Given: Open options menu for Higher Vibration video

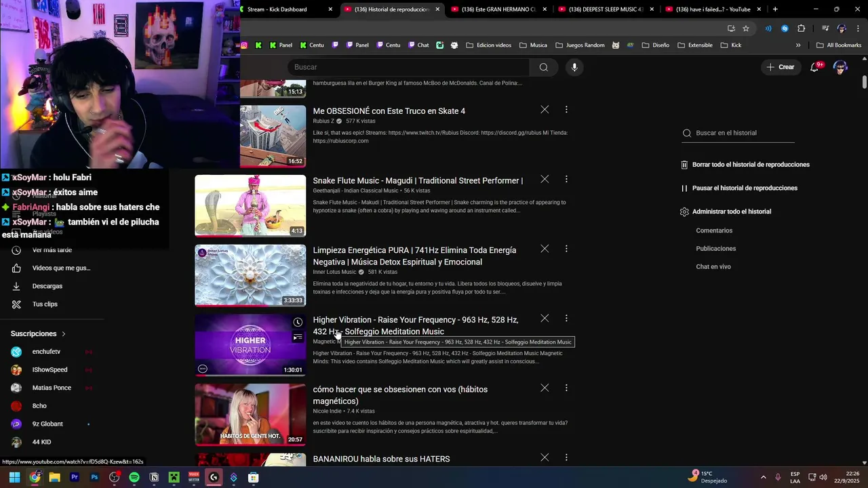Looking at the screenshot, I should pyautogui.click(x=566, y=318).
